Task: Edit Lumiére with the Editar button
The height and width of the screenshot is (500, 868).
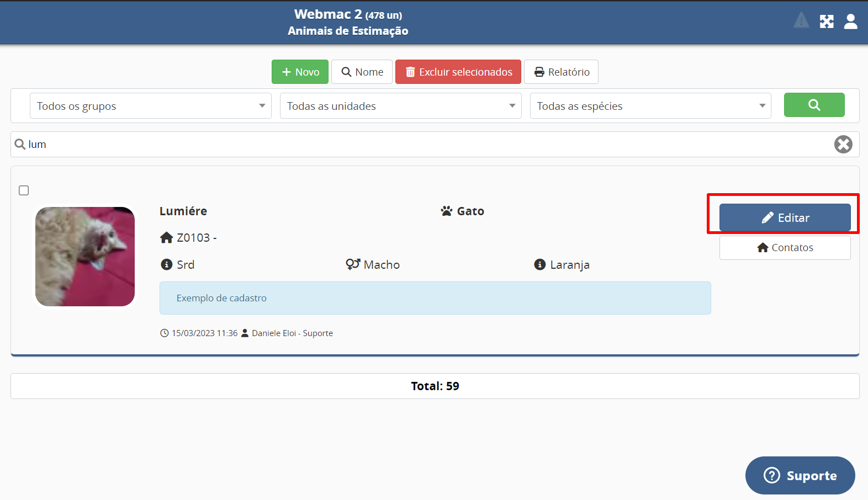Action: [785, 217]
